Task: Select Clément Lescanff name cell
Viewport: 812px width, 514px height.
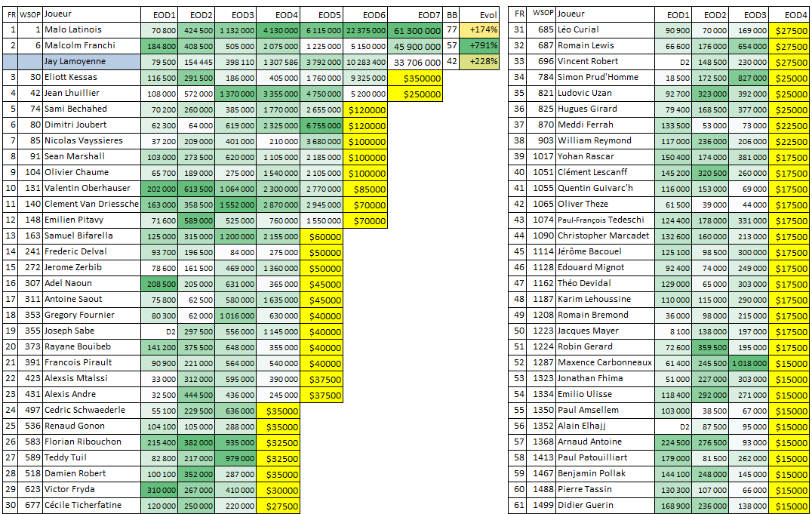Action: (605, 173)
